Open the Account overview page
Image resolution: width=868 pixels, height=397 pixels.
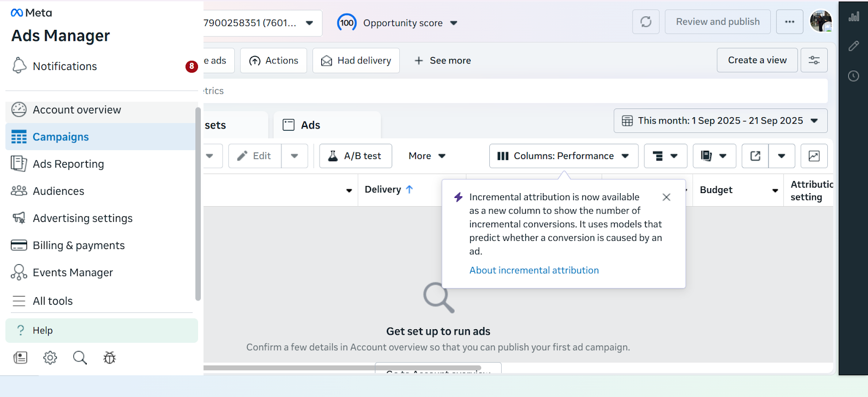(101, 110)
